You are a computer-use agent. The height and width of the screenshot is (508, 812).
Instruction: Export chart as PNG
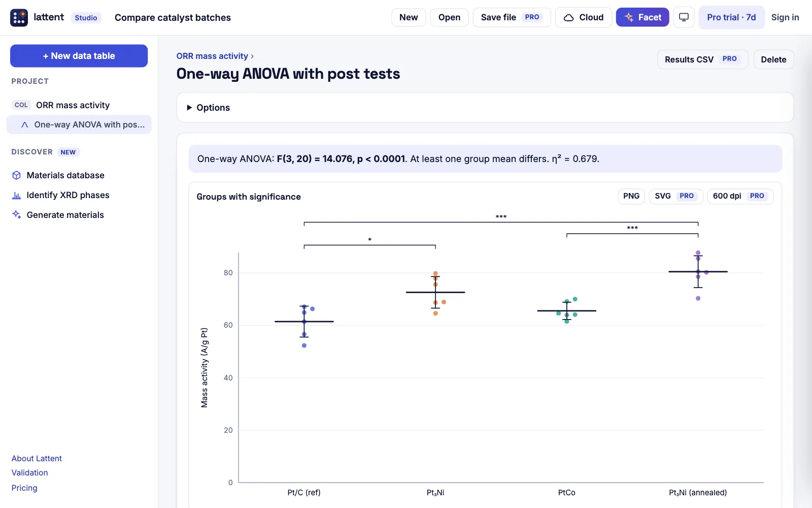tap(631, 196)
